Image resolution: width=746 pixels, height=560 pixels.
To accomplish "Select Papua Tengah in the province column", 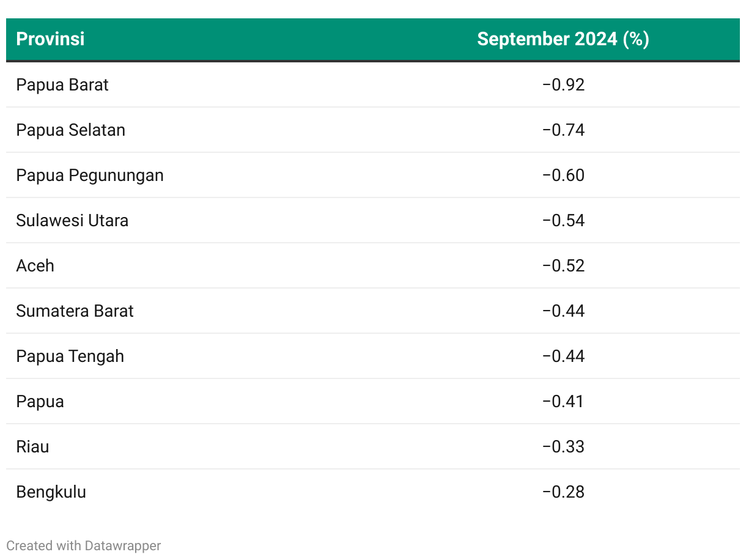I will pos(70,356).
